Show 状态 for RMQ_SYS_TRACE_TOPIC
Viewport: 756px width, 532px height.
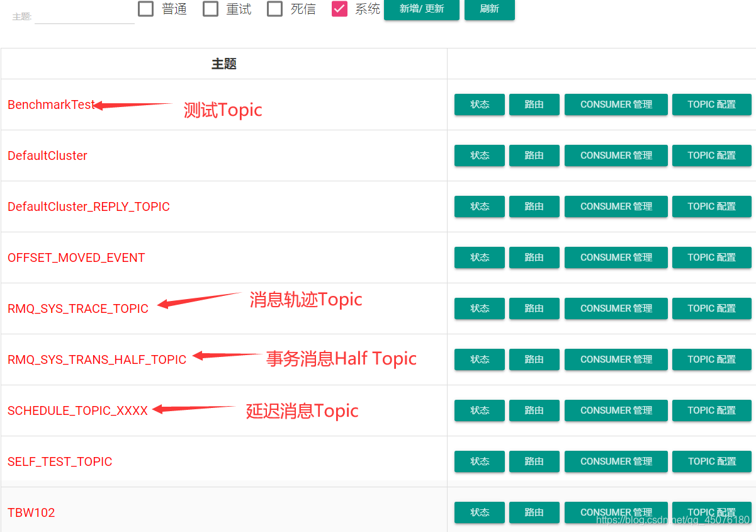point(480,308)
